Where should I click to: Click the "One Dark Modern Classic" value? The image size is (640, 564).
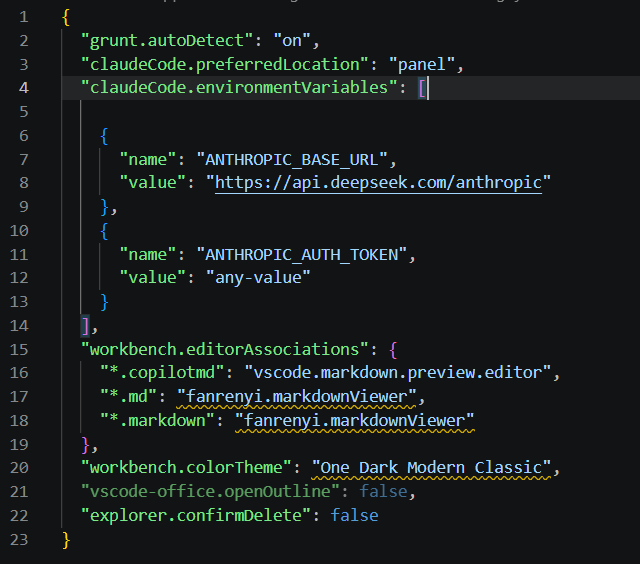[x=431, y=468]
